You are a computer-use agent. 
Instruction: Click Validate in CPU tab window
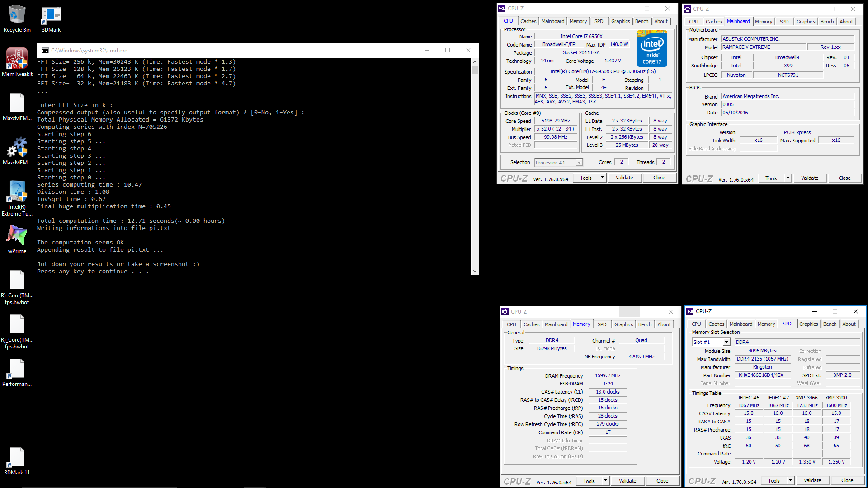coord(624,178)
